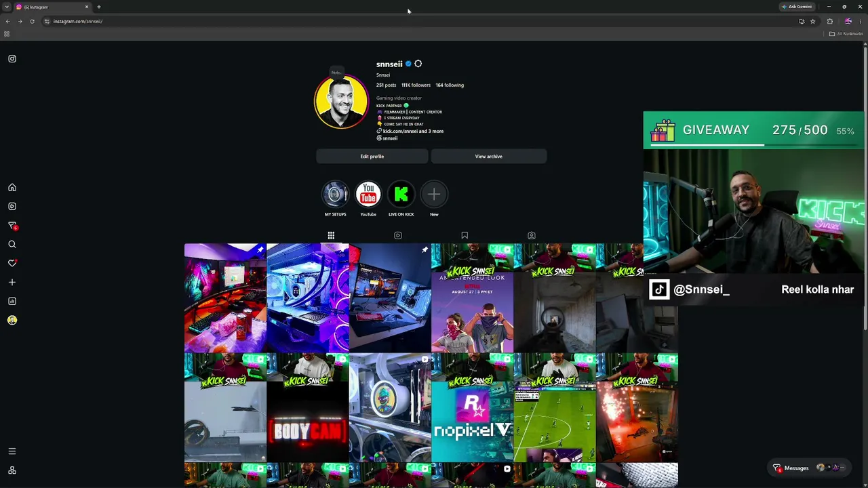Open the August 27 extended look post
Viewport: 868px width, 488px height.
473,298
